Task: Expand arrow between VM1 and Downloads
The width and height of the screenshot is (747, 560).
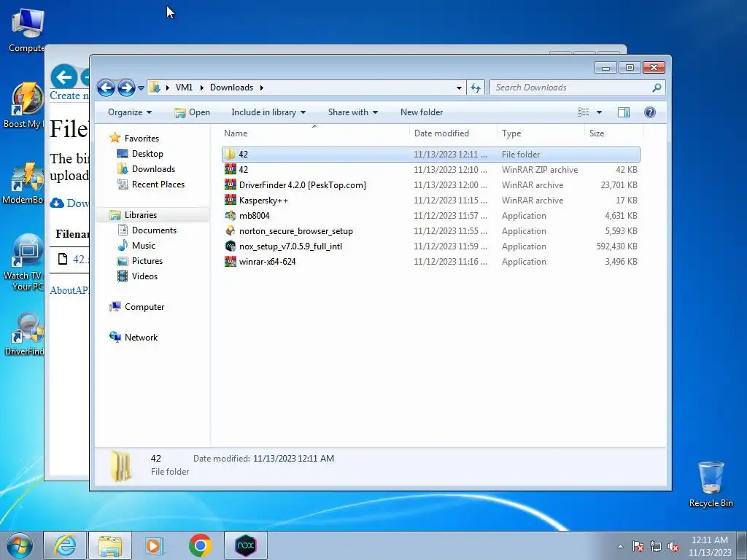Action: pyautogui.click(x=201, y=87)
